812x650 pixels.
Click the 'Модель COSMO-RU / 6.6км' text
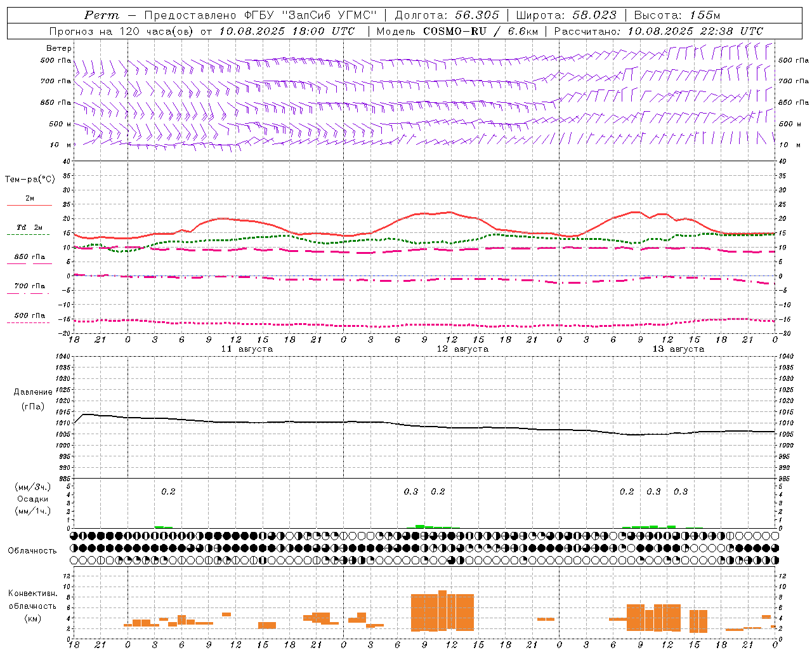click(x=457, y=31)
